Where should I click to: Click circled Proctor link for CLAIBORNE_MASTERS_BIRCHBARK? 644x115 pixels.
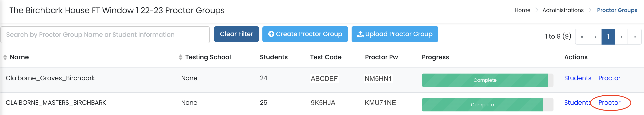tap(609, 103)
